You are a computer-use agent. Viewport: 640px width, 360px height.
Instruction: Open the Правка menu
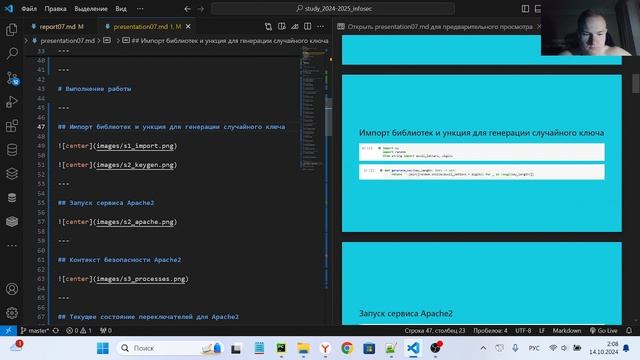[x=56, y=9]
